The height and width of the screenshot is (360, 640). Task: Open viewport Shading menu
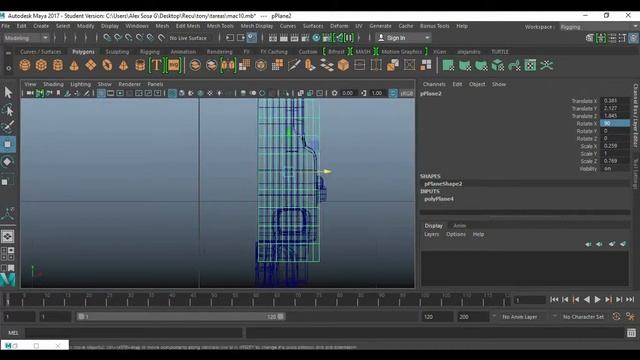tap(53, 84)
